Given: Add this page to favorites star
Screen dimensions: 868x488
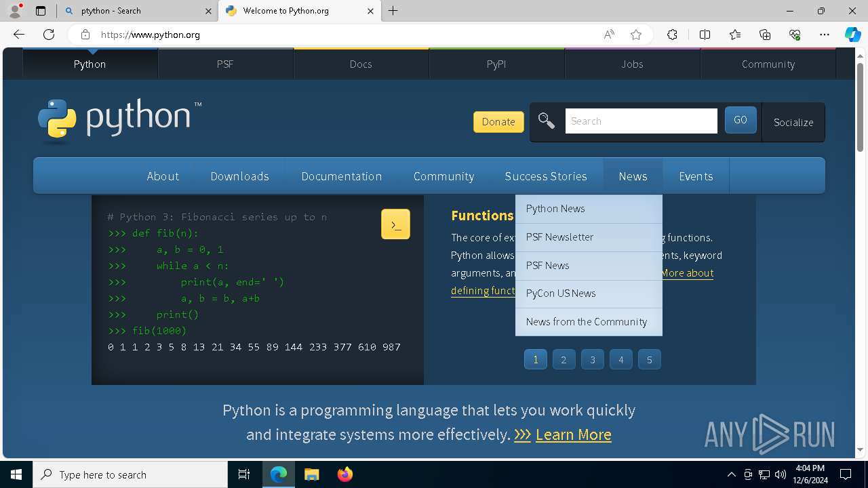Looking at the screenshot, I should (x=636, y=35).
